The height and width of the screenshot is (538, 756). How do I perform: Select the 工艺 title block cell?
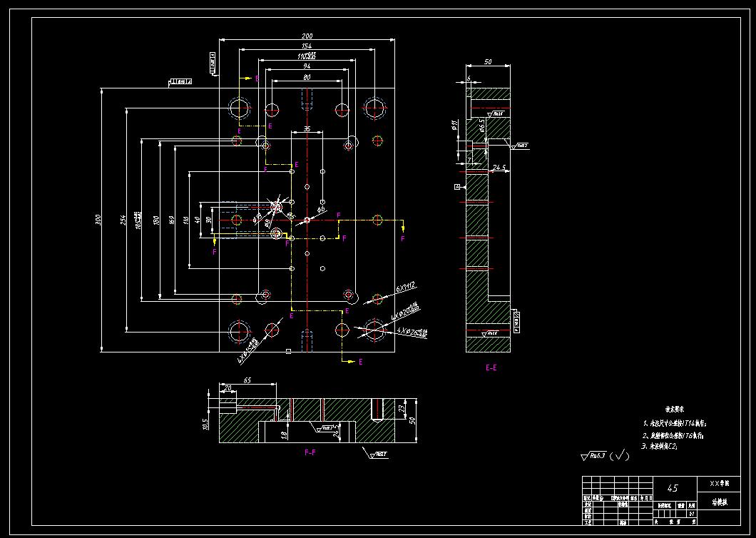[x=587, y=522]
